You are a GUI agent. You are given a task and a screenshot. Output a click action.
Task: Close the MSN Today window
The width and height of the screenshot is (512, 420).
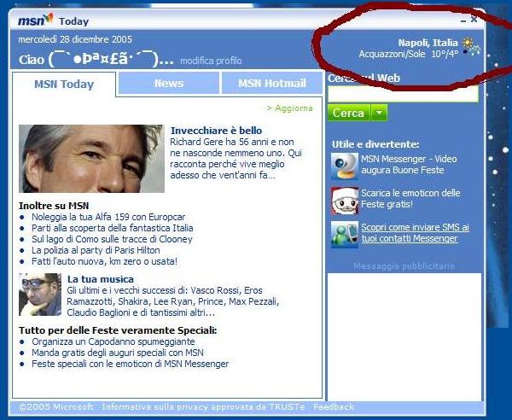pos(474,20)
